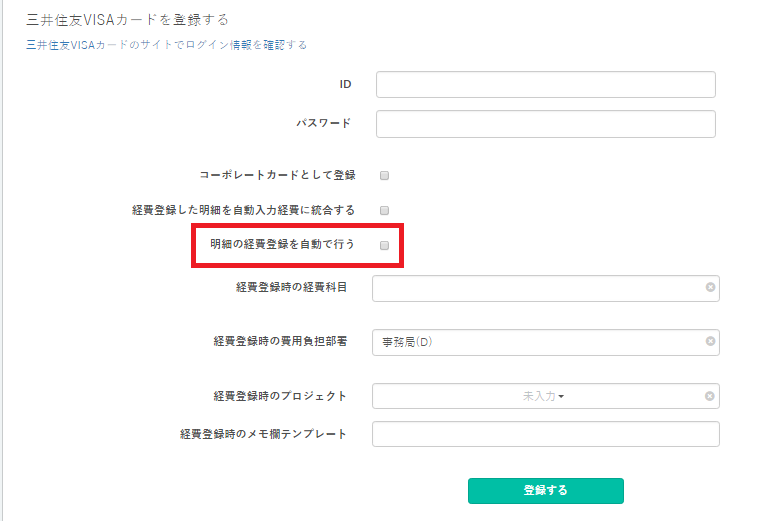
Task: Click the 三井住友VISAカードを登録する heading
Action: [x=128, y=20]
